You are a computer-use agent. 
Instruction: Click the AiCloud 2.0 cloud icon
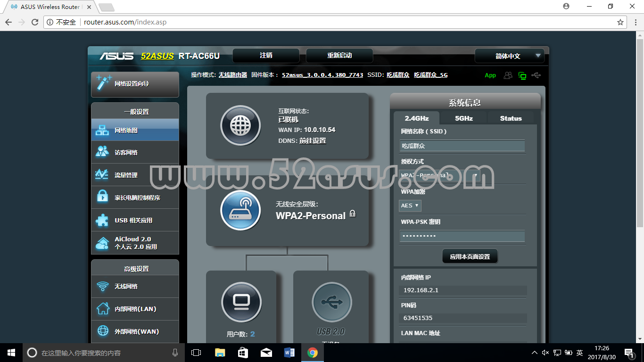tap(102, 243)
